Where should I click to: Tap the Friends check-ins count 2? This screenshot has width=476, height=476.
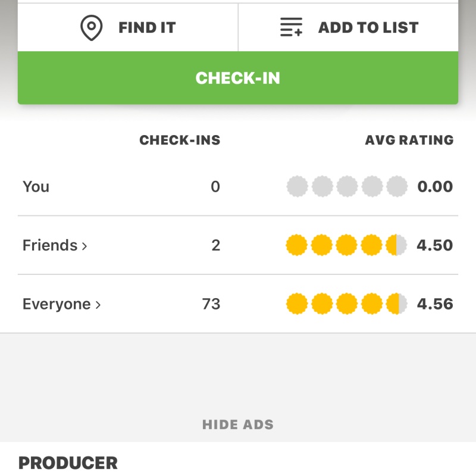click(x=215, y=245)
